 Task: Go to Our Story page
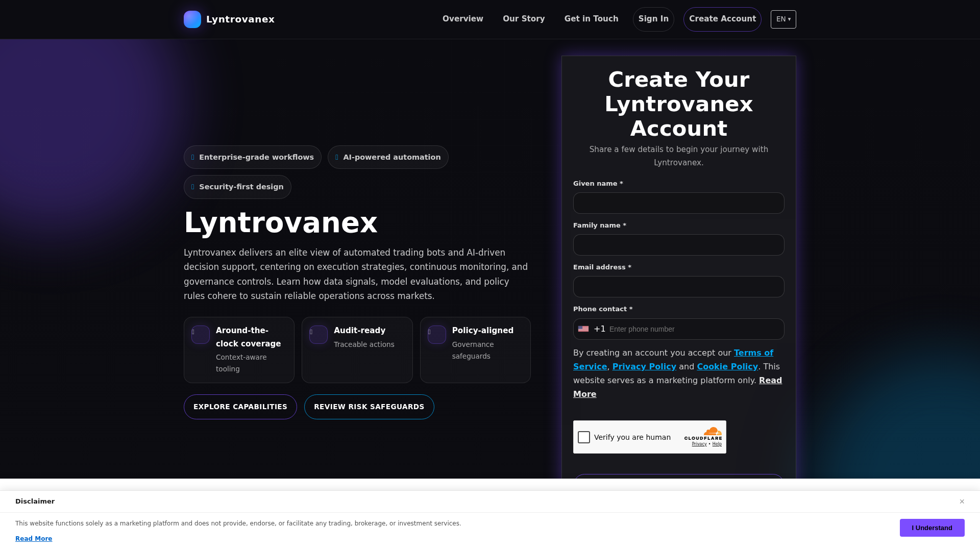(x=524, y=19)
